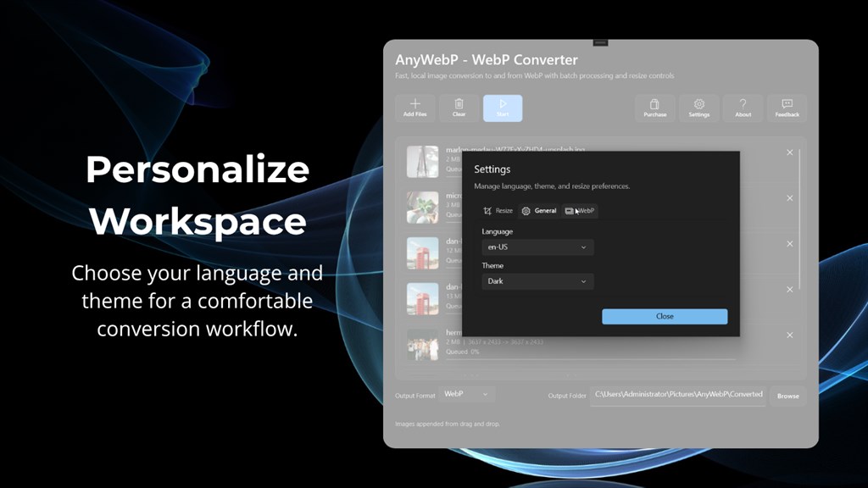Click the file list vertical scrollbar
The image size is (868, 488).
(x=800, y=219)
